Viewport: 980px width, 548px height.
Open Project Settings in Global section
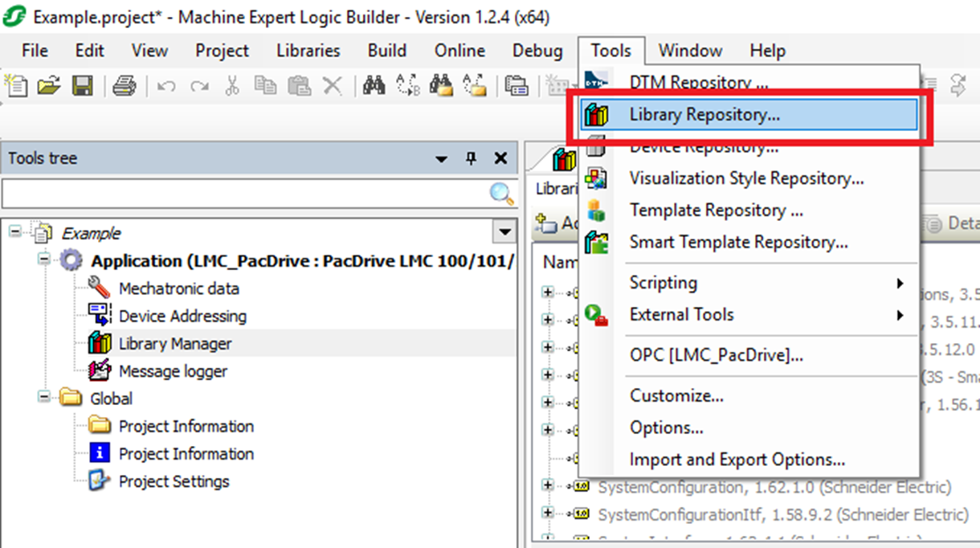tap(174, 482)
